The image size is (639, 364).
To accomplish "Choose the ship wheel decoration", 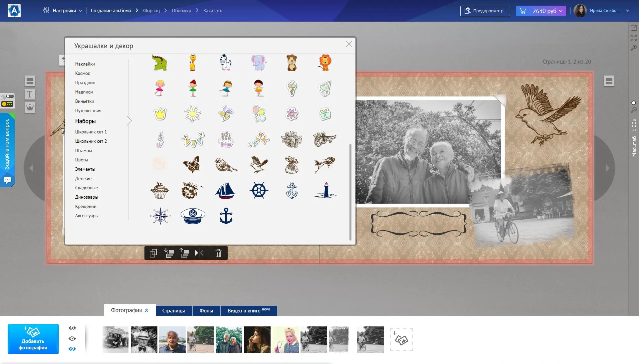I will (x=259, y=191).
